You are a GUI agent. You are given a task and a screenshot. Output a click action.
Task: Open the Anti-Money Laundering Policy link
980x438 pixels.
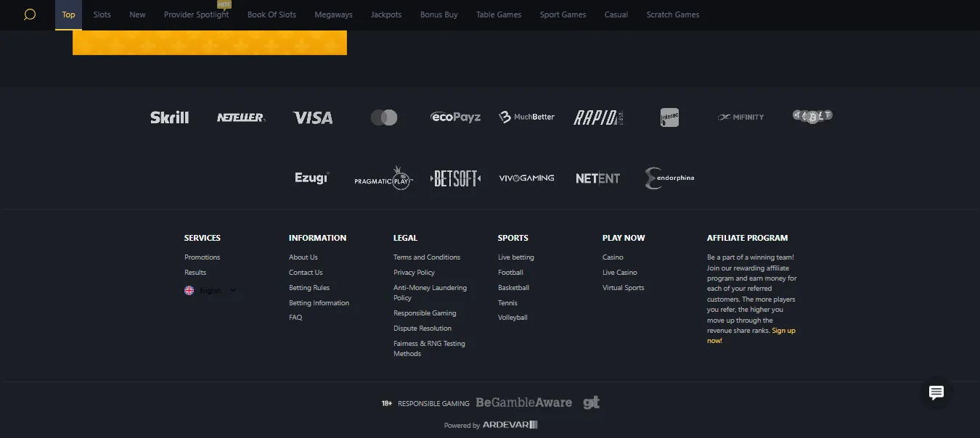430,293
